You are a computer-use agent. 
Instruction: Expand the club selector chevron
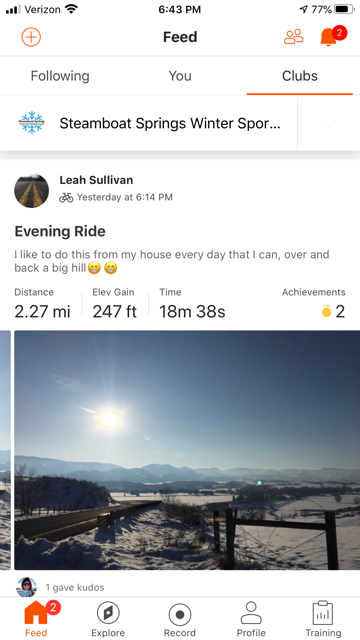(329, 123)
